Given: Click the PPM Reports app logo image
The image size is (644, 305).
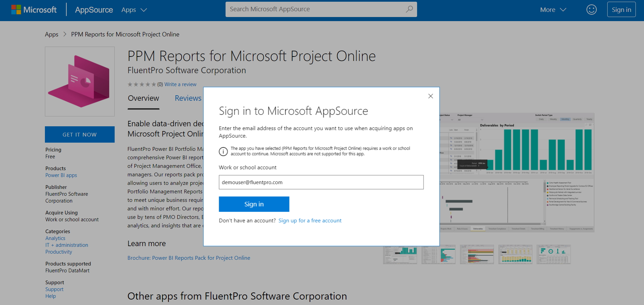Looking at the screenshot, I should 80,81.
